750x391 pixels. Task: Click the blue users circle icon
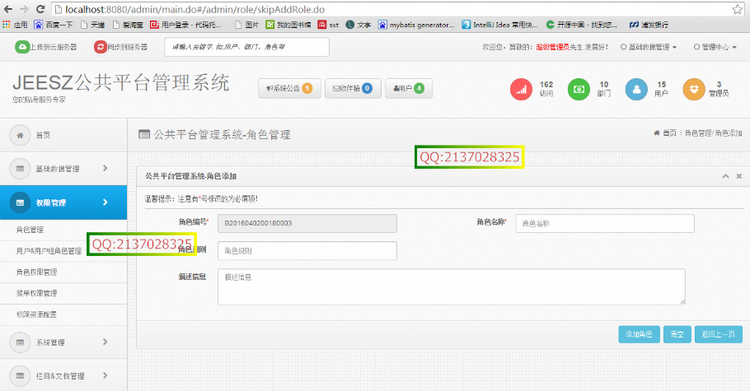(x=636, y=89)
